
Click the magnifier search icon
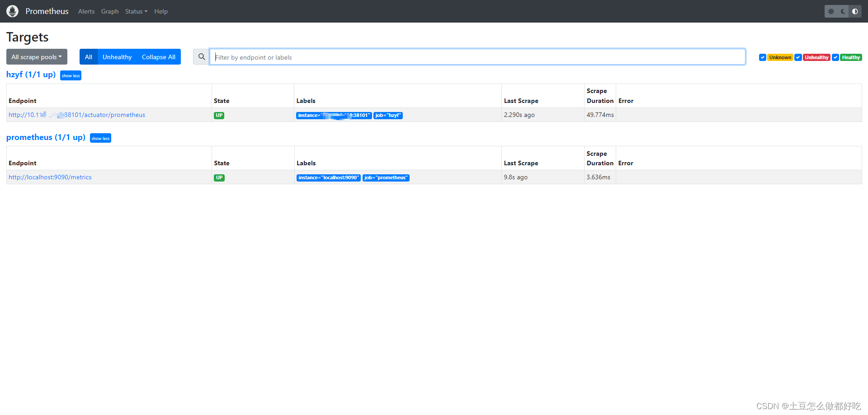pos(202,57)
